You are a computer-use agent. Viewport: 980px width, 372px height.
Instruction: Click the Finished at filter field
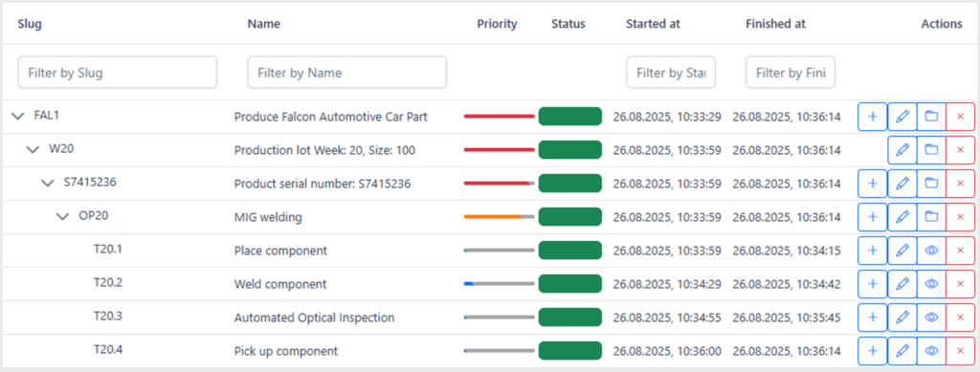790,73
